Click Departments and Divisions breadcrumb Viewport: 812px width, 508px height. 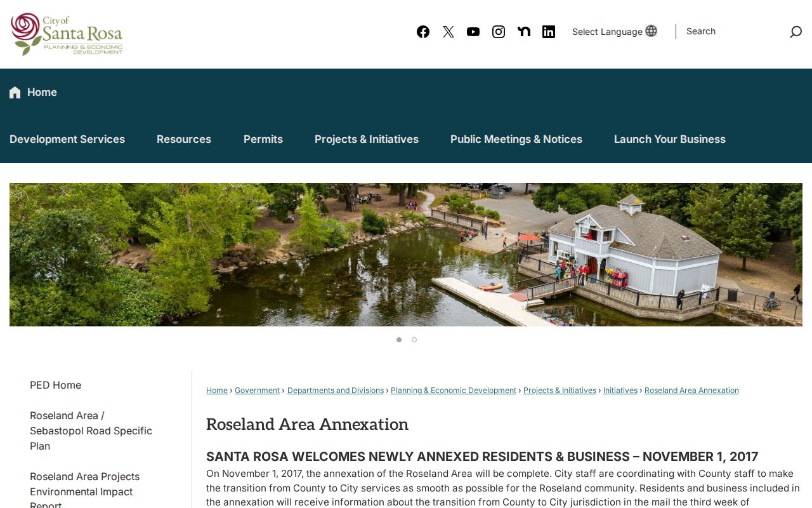pyautogui.click(x=336, y=391)
